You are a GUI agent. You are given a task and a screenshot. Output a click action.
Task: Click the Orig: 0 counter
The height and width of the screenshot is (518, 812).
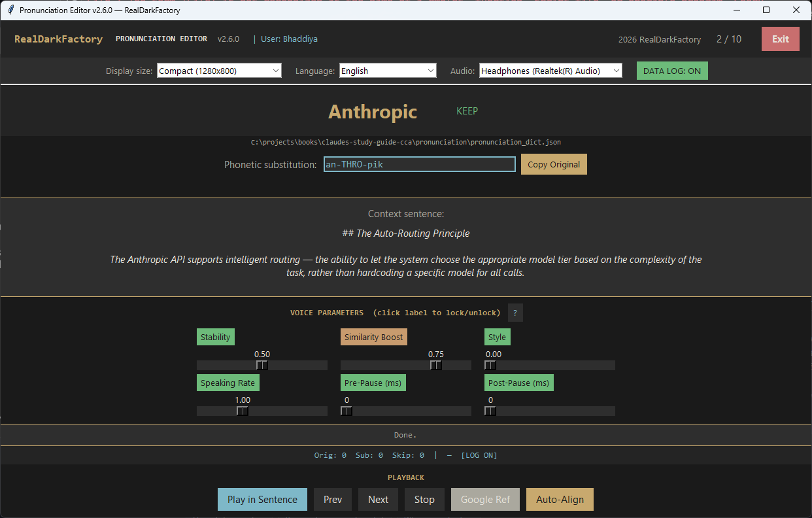click(330, 455)
